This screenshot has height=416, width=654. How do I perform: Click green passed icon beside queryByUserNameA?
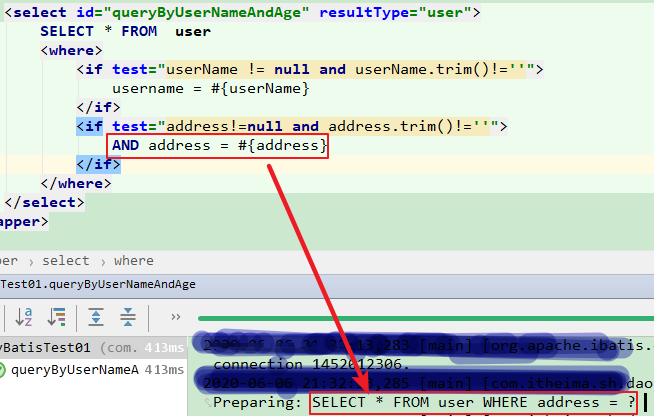(4, 370)
